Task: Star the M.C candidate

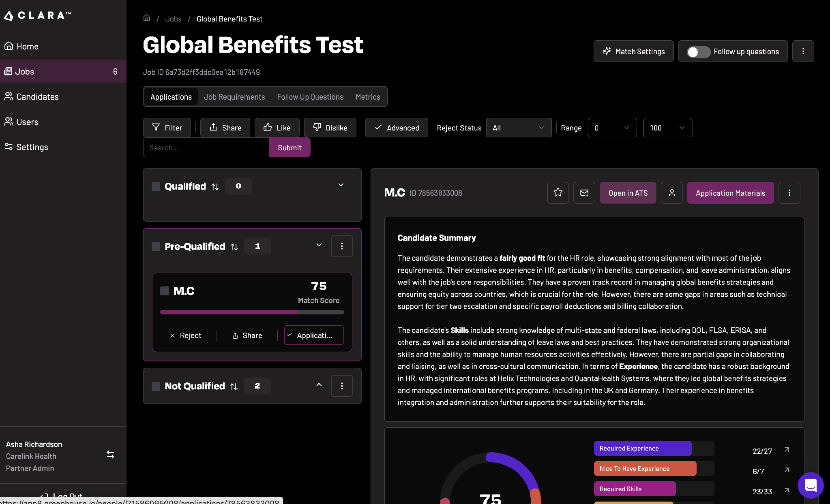Action: [x=558, y=193]
